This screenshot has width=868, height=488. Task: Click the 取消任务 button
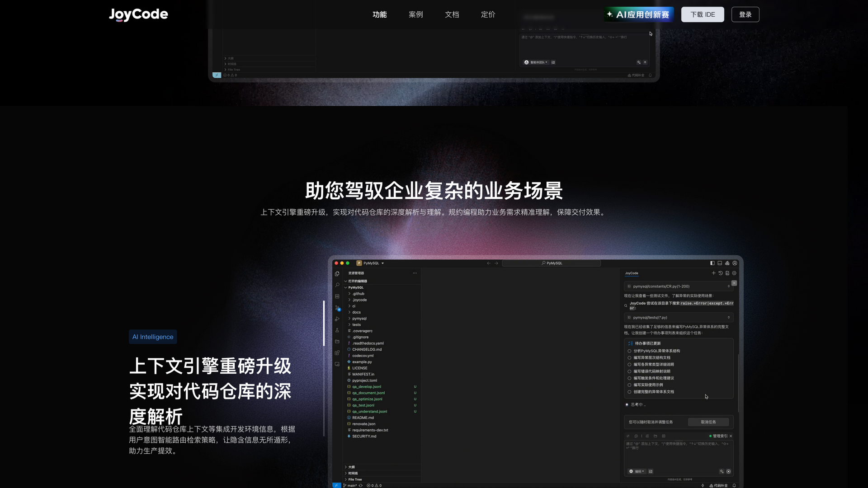click(708, 422)
